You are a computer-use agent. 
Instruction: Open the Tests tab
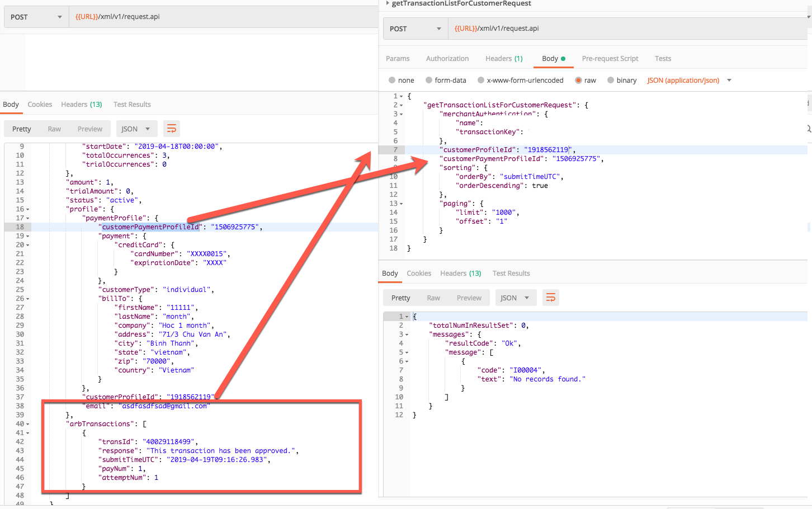(x=663, y=59)
